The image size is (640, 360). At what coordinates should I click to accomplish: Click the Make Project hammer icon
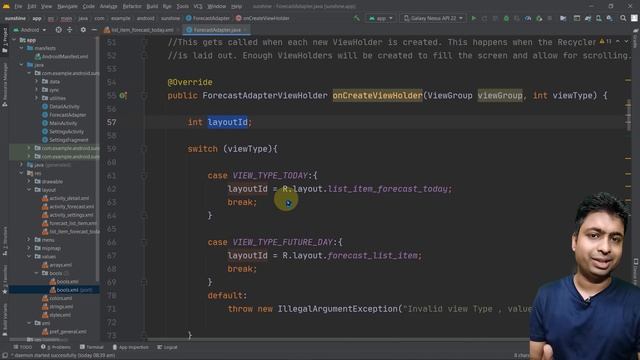pyautogui.click(x=357, y=18)
